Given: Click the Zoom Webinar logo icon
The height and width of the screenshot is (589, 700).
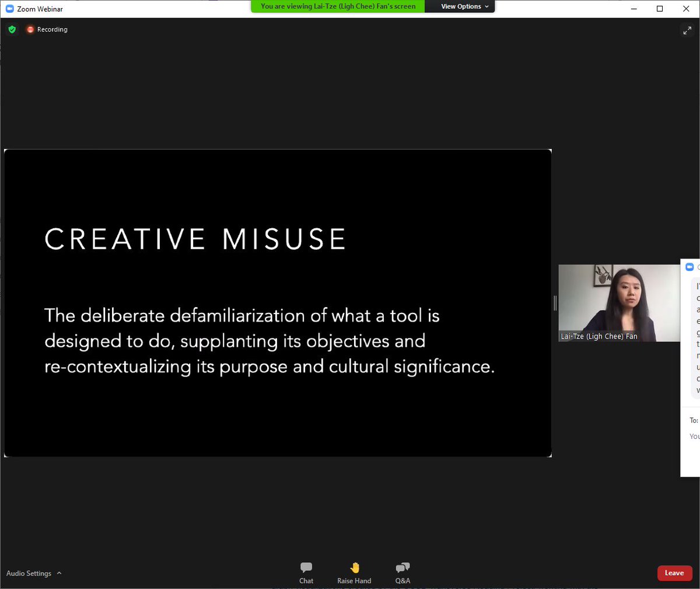Looking at the screenshot, I should coord(9,9).
